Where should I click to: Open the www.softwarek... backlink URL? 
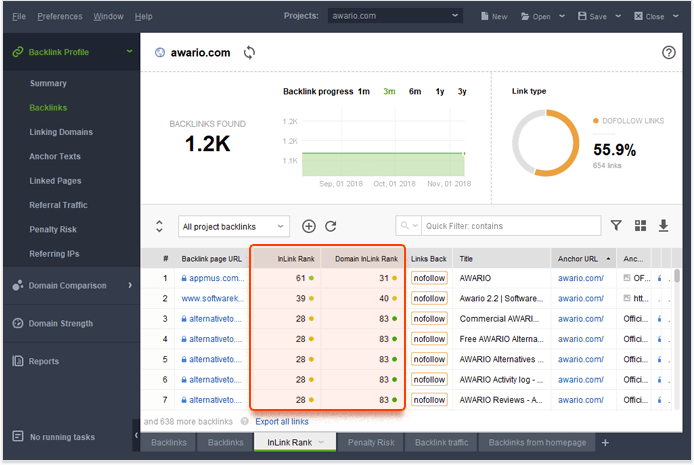(x=212, y=298)
